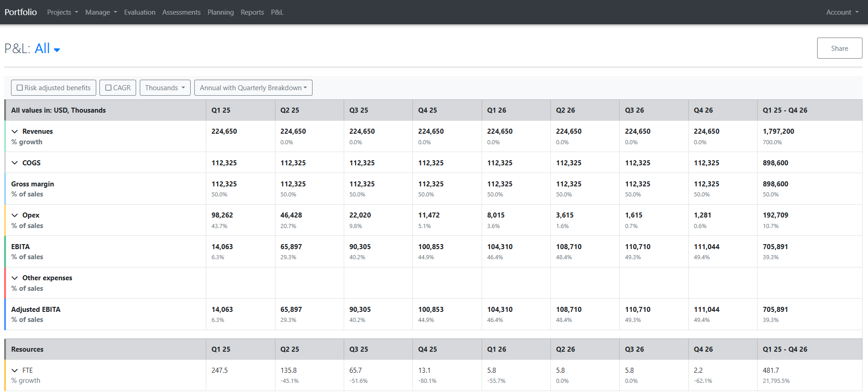
Task: Click the Share button
Action: click(839, 48)
